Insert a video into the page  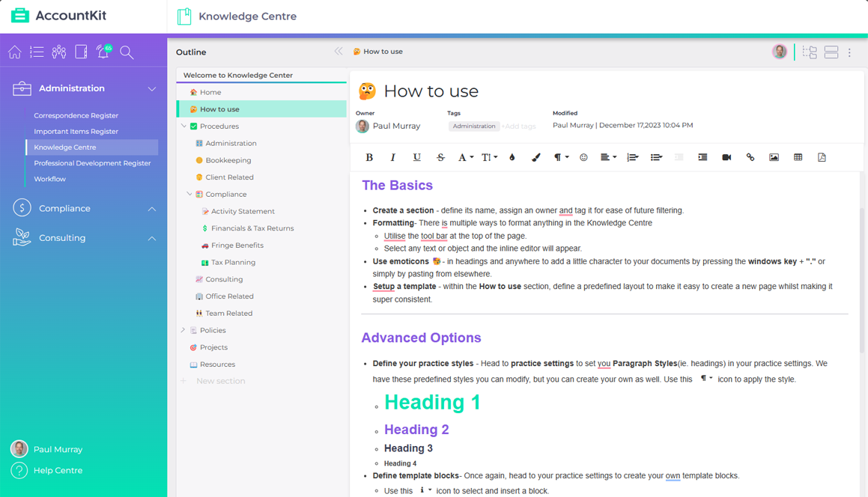pos(727,157)
